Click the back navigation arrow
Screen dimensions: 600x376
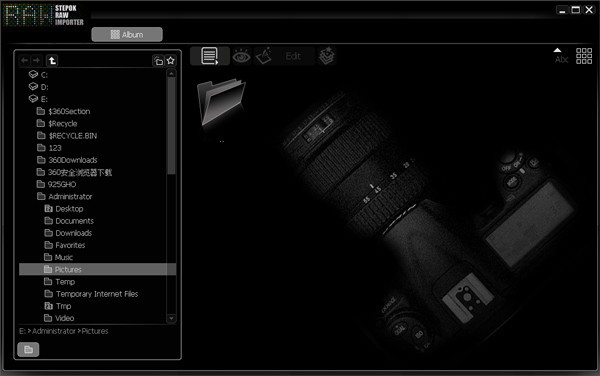(24, 60)
